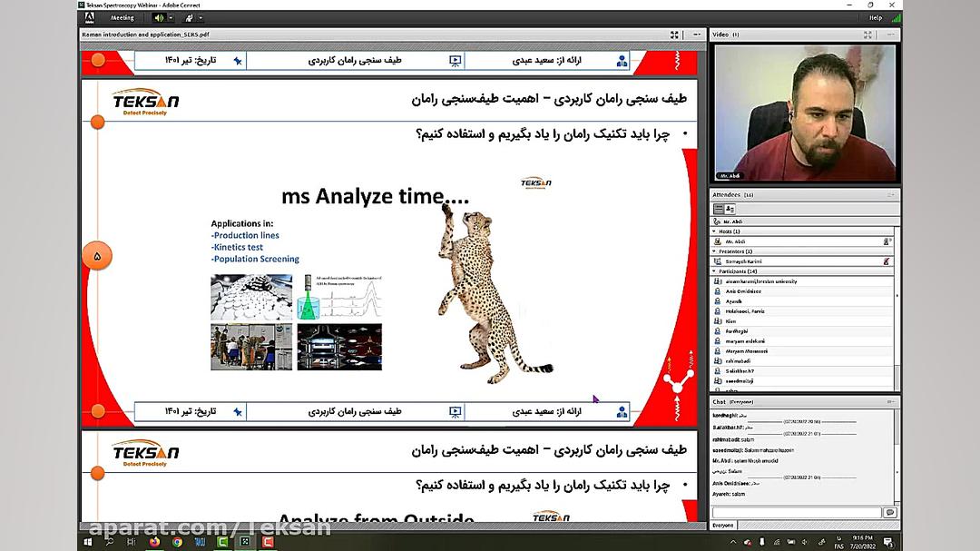Collapse the Presenters group in Attendees

[x=714, y=251]
